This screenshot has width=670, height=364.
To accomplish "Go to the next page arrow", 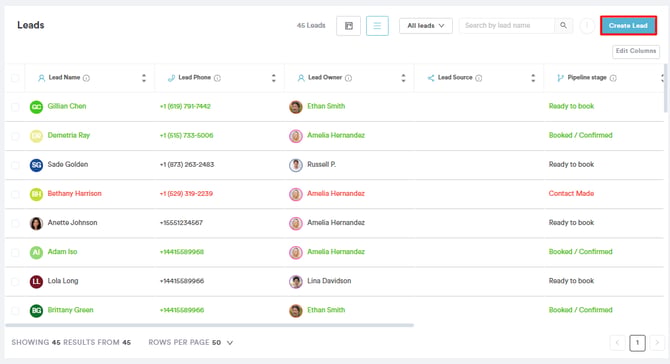I will tap(657, 343).
